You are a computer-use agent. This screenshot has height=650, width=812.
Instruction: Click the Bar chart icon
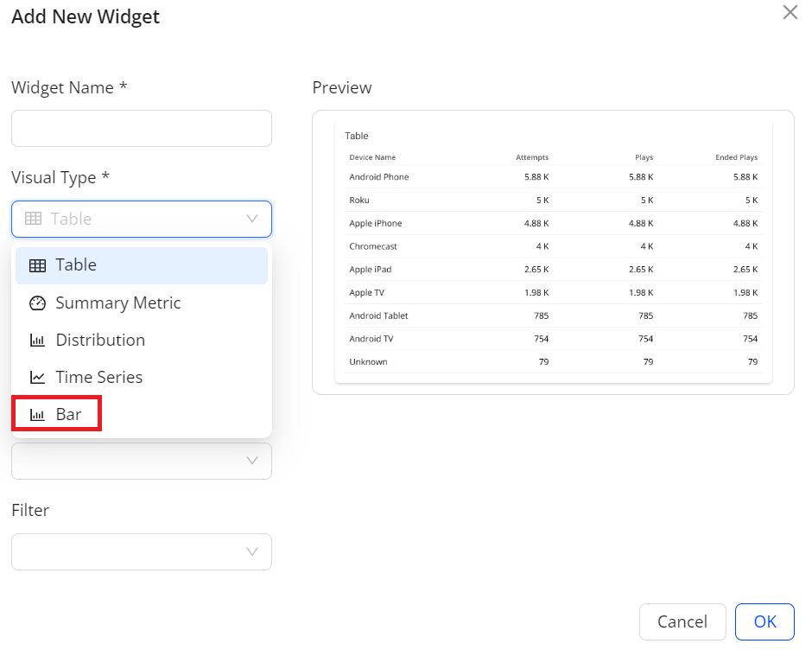(37, 415)
